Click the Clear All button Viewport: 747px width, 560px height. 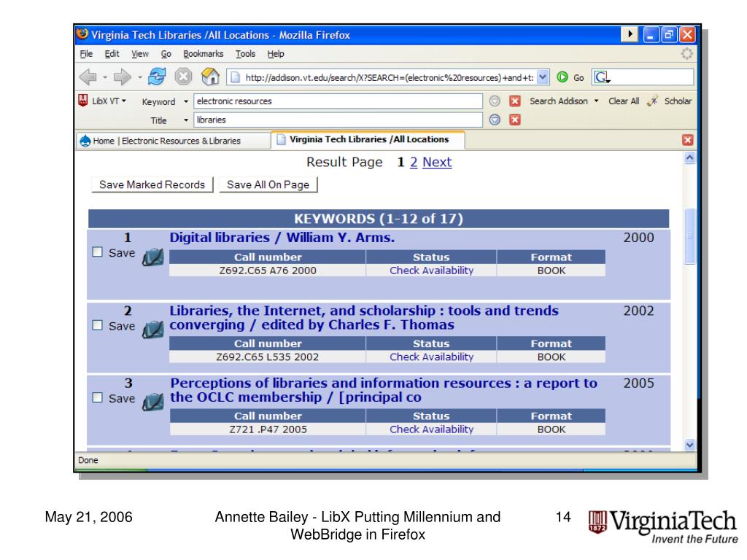(624, 101)
